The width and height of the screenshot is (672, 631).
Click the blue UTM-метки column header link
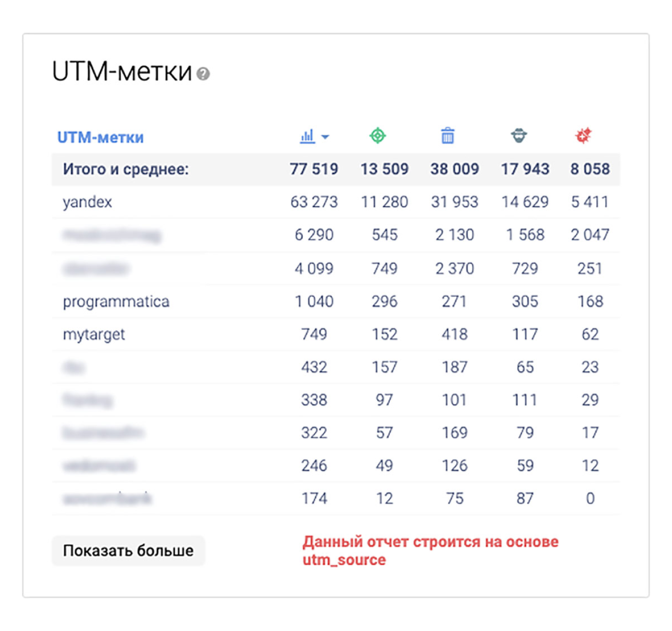click(101, 137)
